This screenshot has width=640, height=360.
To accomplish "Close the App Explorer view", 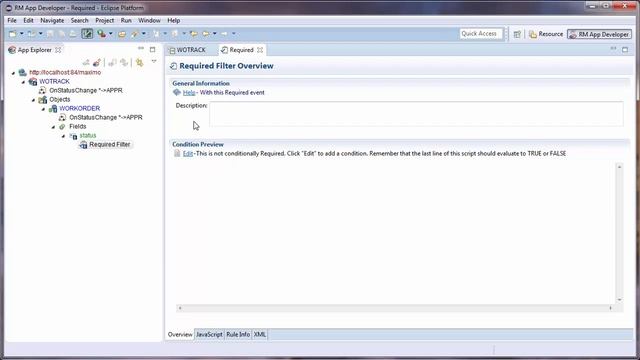I will pyautogui.click(x=58, y=50).
